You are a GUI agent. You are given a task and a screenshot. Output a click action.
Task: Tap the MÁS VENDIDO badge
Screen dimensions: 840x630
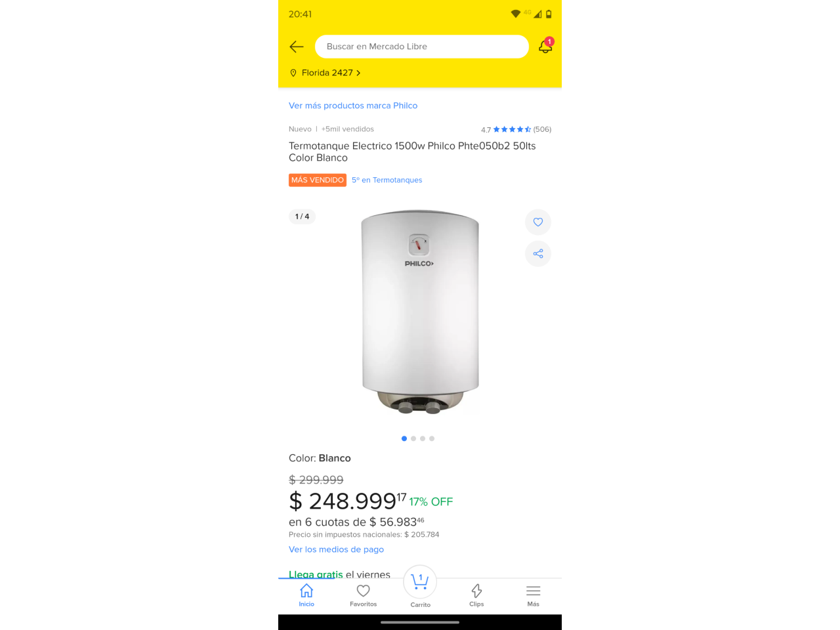tap(318, 180)
